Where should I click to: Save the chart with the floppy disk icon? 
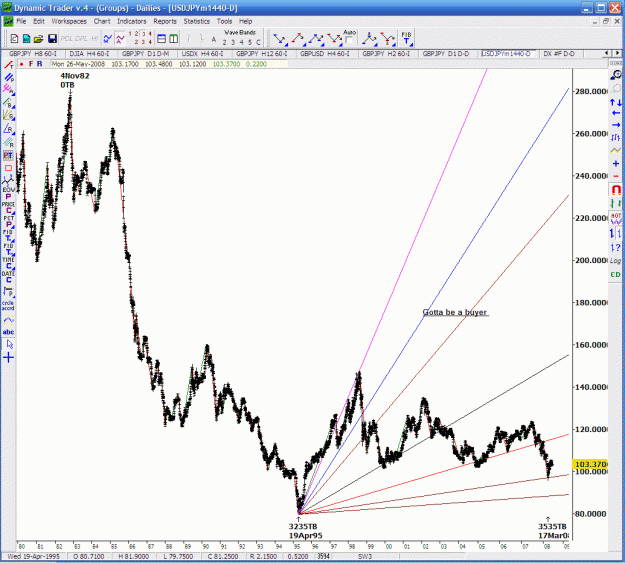pos(52,39)
